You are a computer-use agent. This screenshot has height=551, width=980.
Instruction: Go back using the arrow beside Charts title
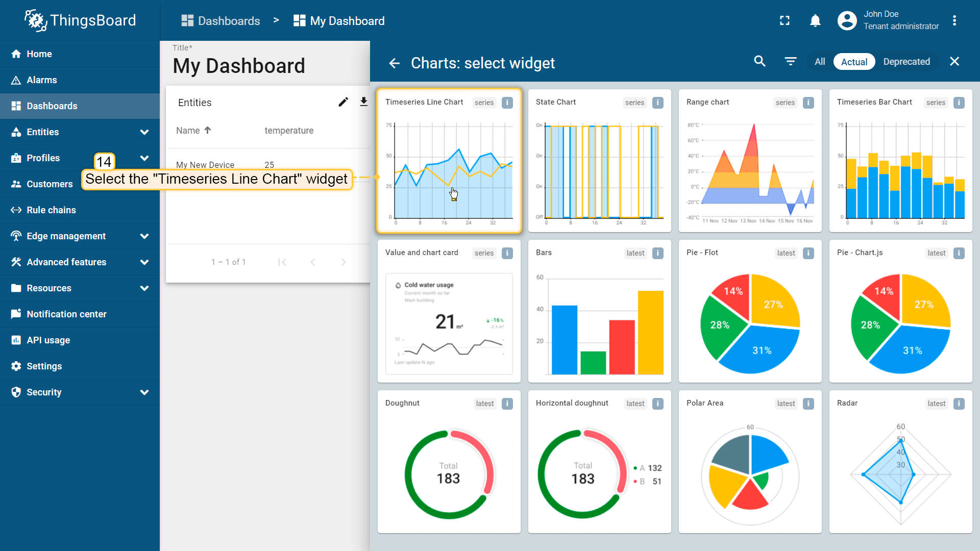click(394, 63)
